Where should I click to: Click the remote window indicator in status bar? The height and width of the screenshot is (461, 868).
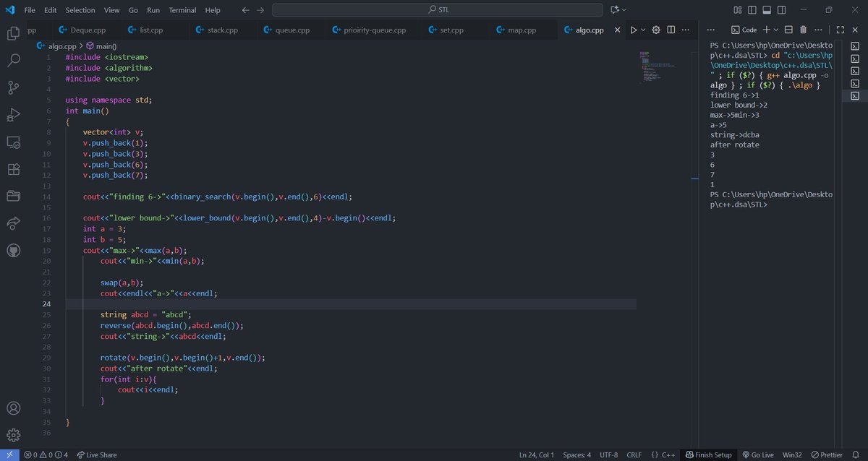pos(9,455)
